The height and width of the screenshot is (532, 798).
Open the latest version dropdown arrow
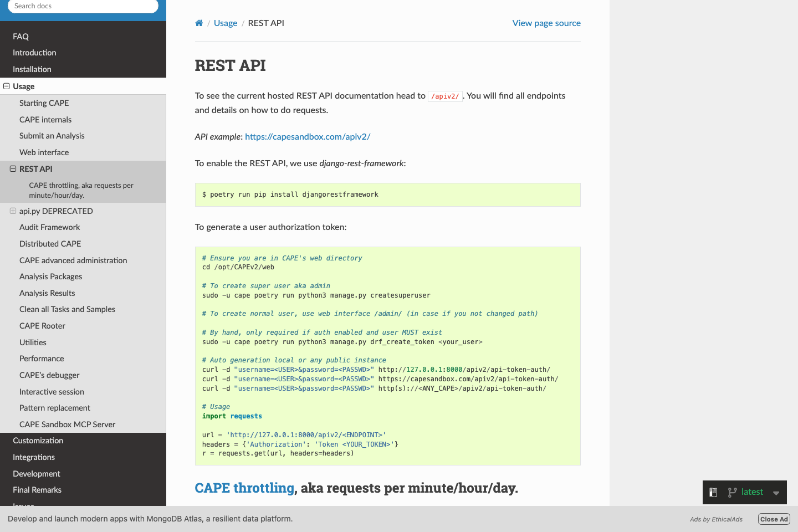coord(776,492)
